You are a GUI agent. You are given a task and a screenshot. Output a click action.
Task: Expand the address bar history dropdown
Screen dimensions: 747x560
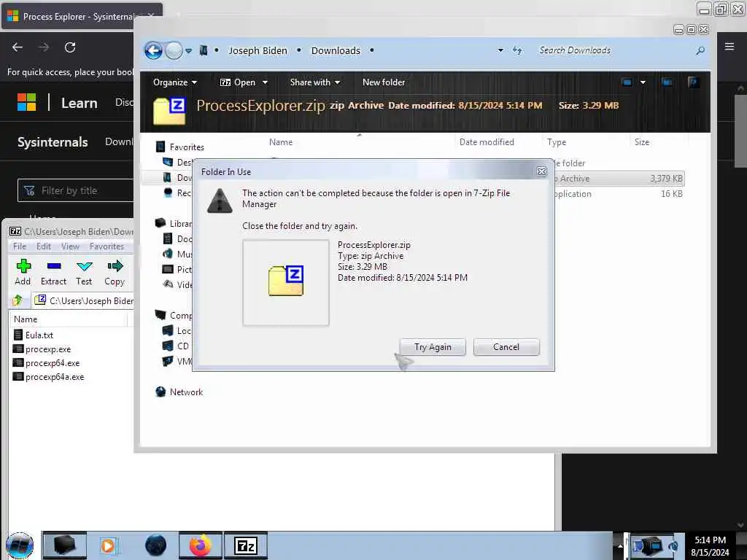500,50
